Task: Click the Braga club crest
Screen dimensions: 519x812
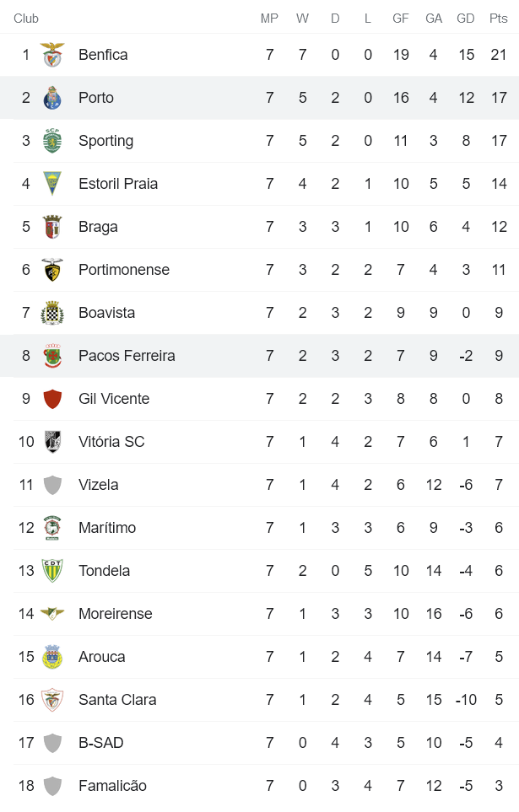Action: [x=52, y=227]
